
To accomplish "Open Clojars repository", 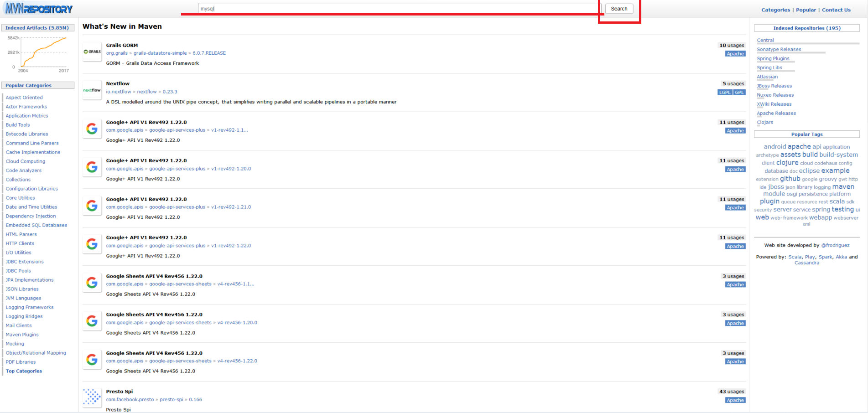I will click(x=765, y=123).
